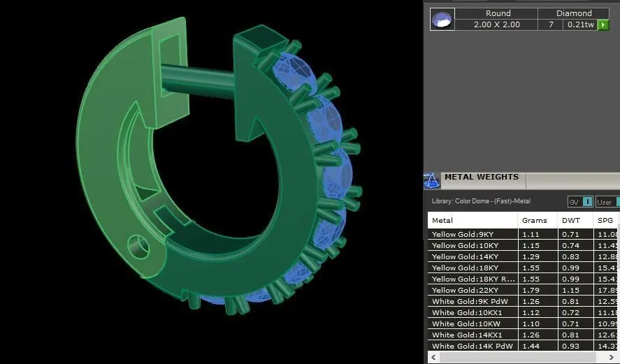
Task: Open the Metal Weights cone icon
Action: [x=431, y=180]
